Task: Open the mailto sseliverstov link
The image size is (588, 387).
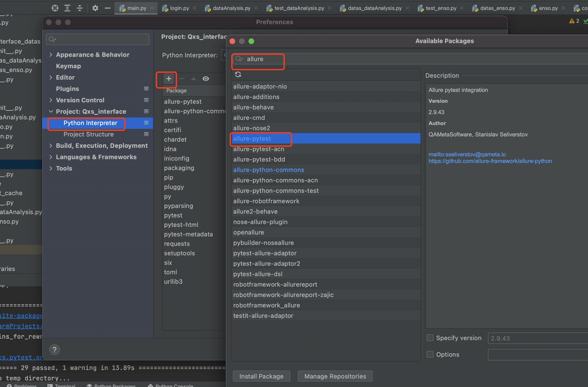Action: (x=467, y=154)
